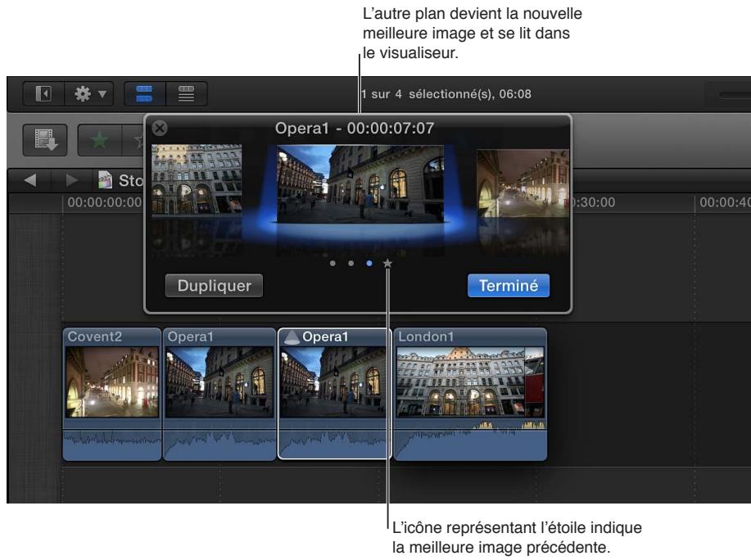
Task: Go back in timeline history
Action: pos(30,180)
